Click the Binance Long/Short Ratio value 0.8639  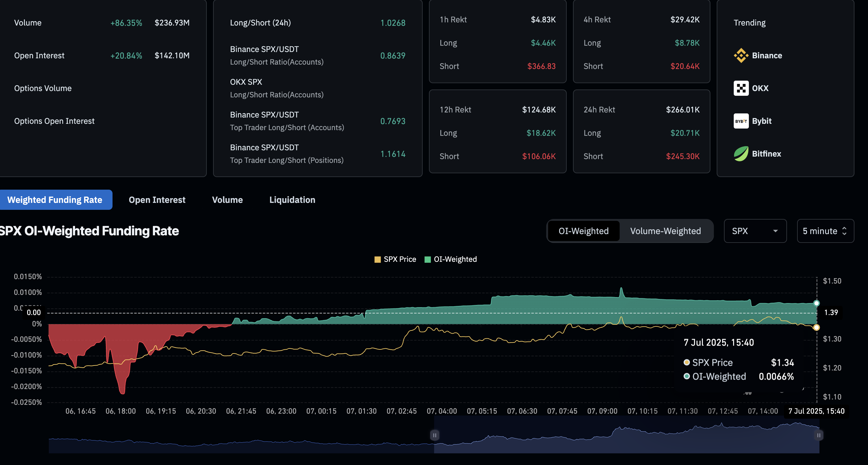pos(393,55)
